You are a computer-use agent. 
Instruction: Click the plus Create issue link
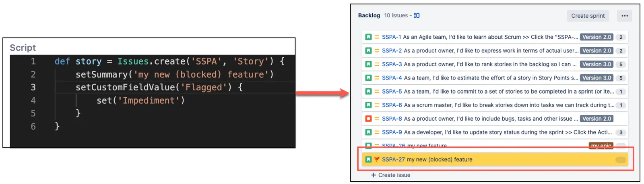click(x=390, y=175)
